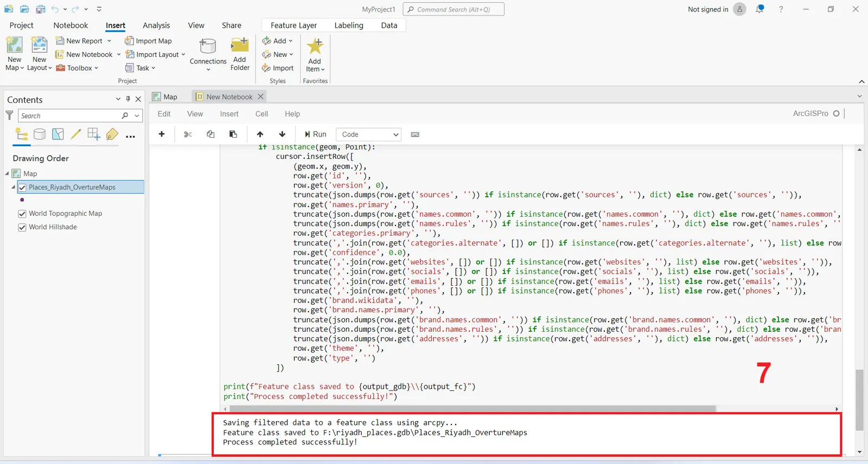Close the New Notebook tab
This screenshot has width=868, height=464.
[260, 96]
